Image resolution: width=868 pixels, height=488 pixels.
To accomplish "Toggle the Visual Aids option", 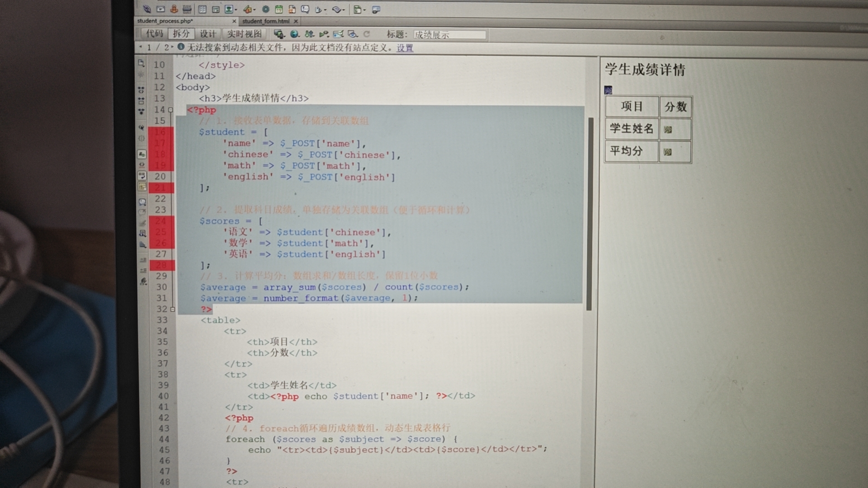I will pos(353,34).
